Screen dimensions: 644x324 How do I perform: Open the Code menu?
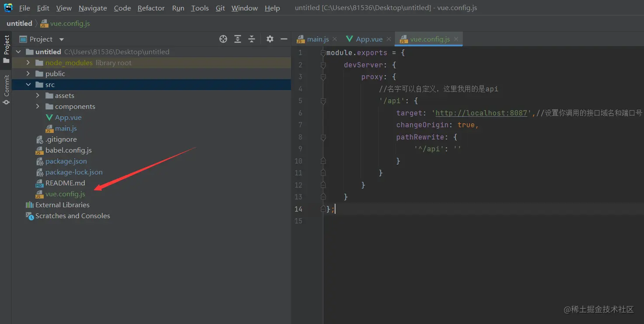point(122,8)
